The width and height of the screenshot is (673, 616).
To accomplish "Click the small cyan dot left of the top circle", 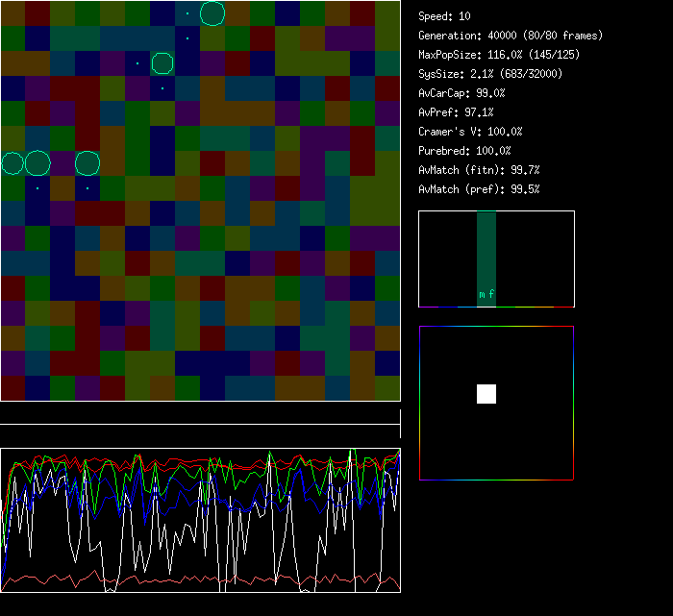I will [x=187, y=13].
